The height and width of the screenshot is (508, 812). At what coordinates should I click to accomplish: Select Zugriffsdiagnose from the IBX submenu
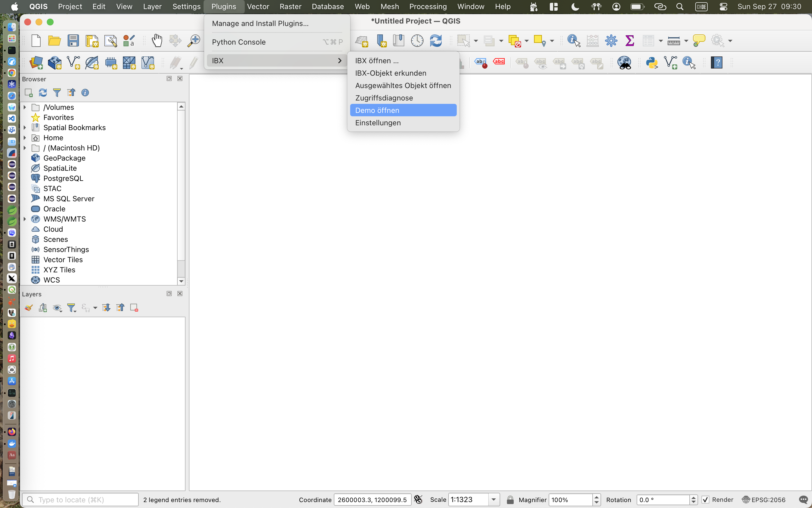(x=403, y=98)
